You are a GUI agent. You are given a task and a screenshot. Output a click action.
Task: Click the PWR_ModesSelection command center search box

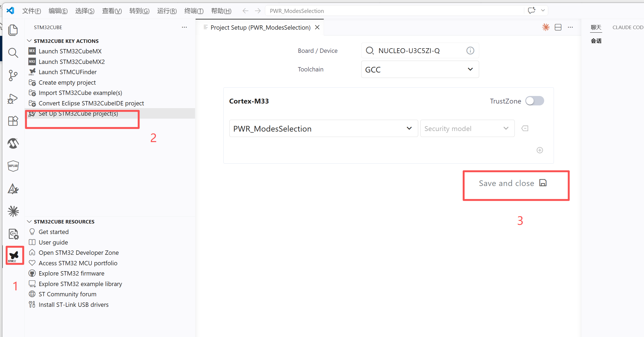[x=394, y=11]
